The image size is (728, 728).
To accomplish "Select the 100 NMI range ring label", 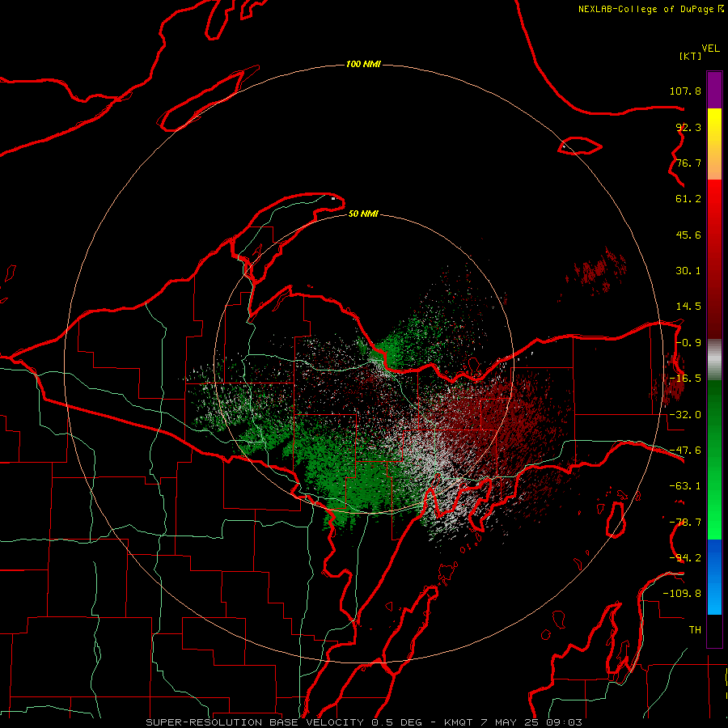I will pos(363,64).
